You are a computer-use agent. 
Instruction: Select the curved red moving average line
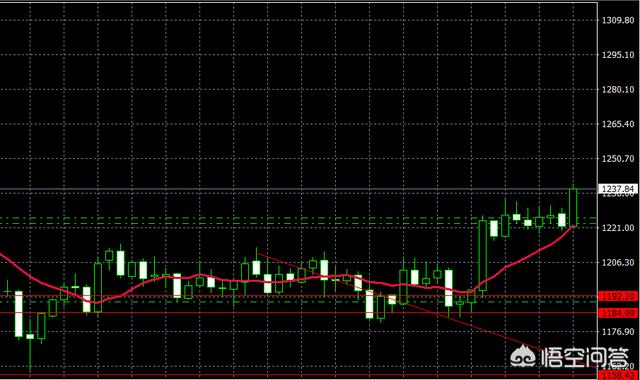[x=286, y=278]
